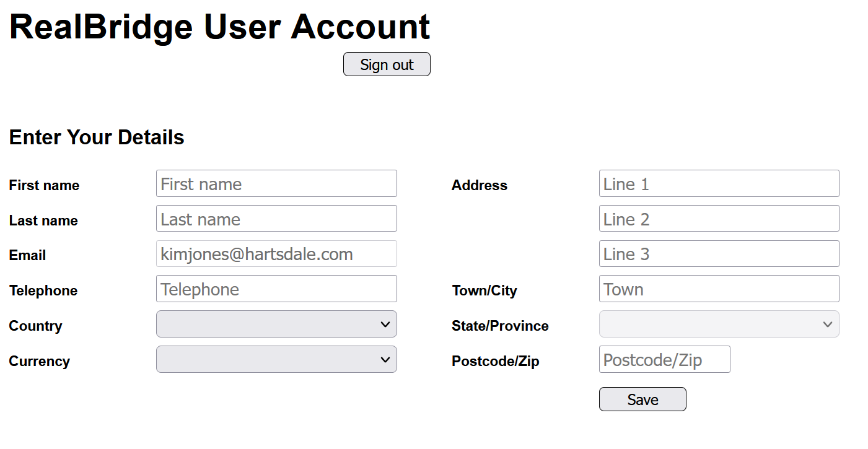Click the Telephone input box
Image resolution: width=868 pixels, height=449 pixels.
pos(276,289)
